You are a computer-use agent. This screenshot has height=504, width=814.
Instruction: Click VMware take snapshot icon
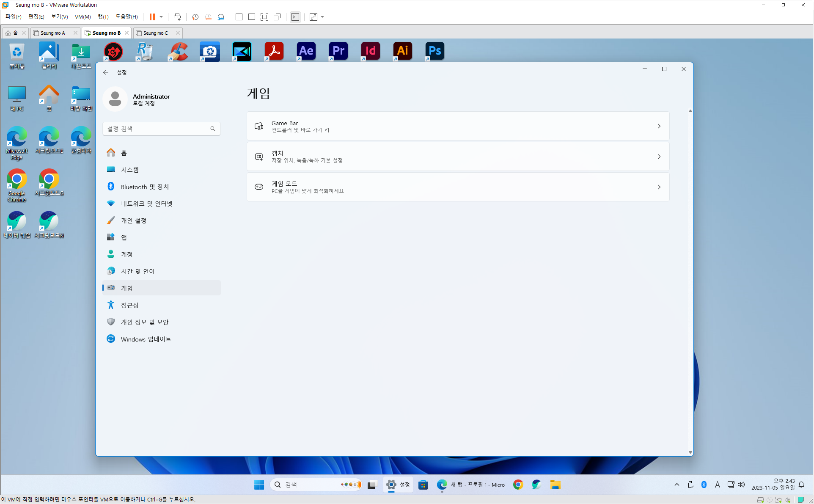(x=195, y=17)
